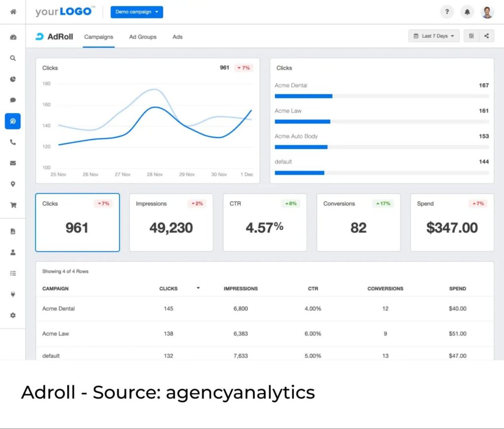Sort table by the CONVERSIONS column header
Screen dimensions: 504x429
tap(385, 289)
